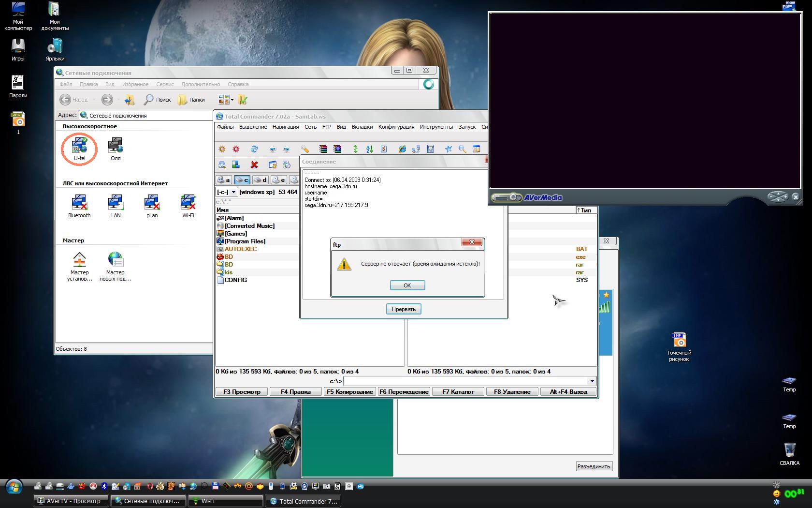The image size is (812, 508).
Task: Click the Папки button in Network Connections
Action: point(191,100)
